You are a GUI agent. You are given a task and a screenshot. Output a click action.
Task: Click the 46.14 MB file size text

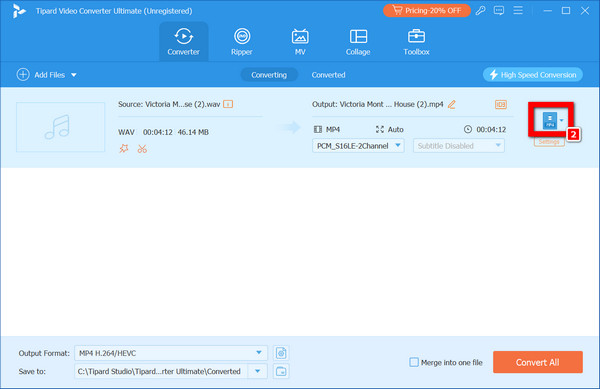[193, 132]
